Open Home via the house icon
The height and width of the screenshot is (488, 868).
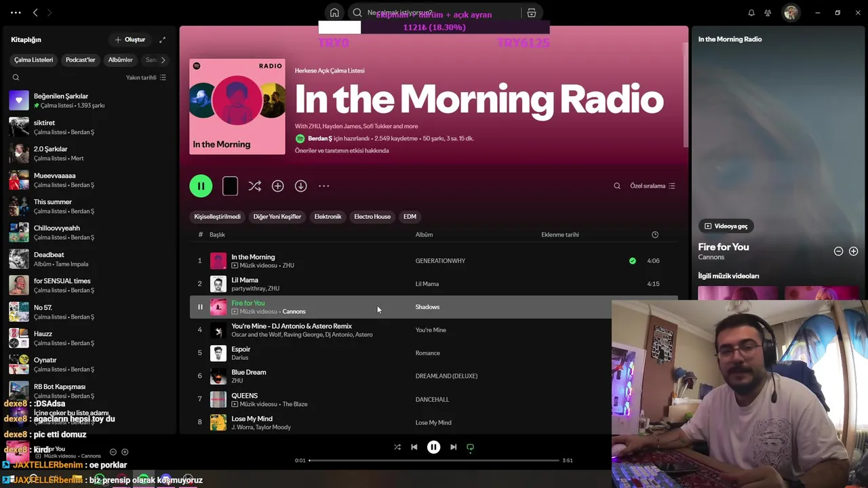[334, 12]
